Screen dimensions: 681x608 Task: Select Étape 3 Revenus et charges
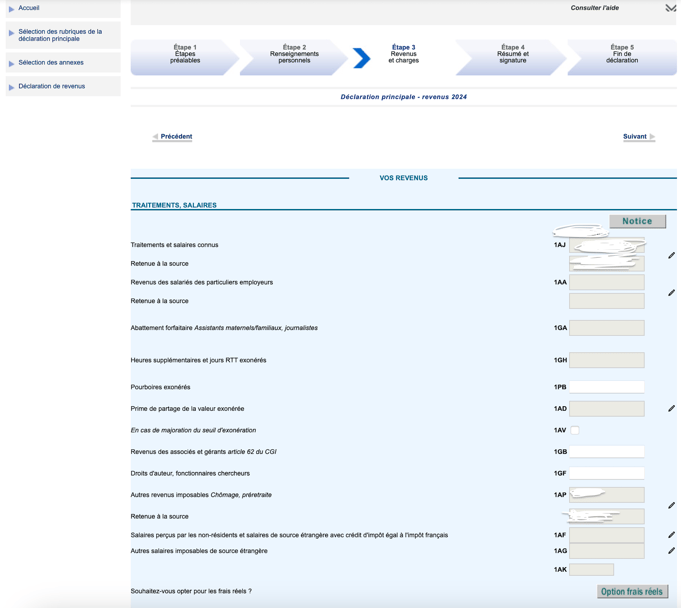(403, 54)
